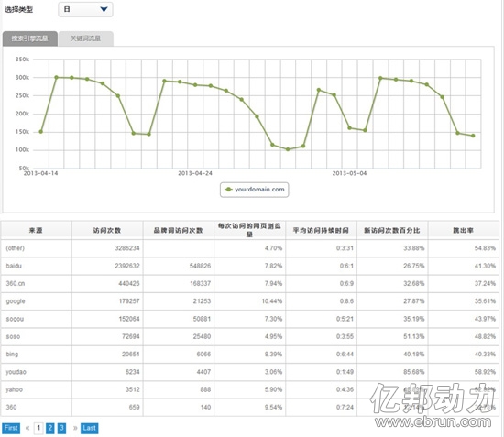Click the yahoo visit count 3512
Viewport: 504px width, 437px height.
tap(133, 389)
